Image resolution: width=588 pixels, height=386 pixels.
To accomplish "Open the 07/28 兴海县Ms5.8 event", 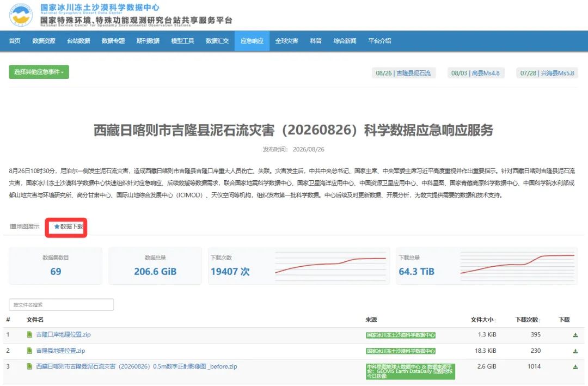I will (547, 73).
